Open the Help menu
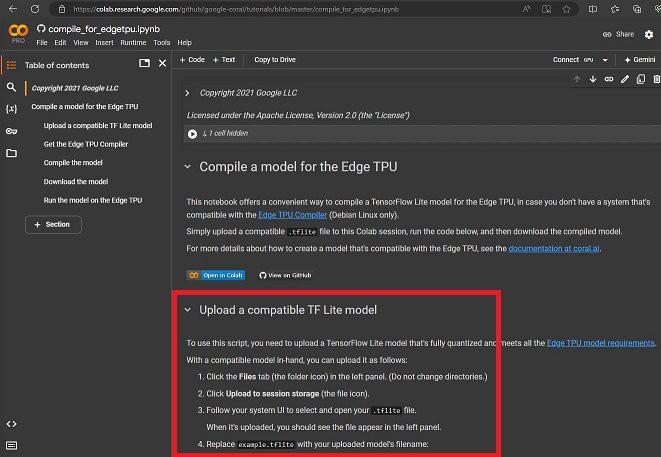661x457 pixels. click(x=184, y=43)
